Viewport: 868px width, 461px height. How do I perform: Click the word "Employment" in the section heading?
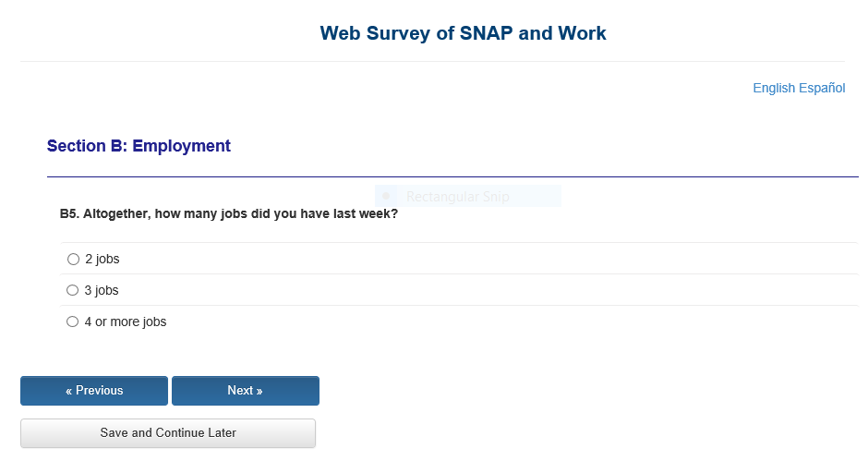[x=182, y=146]
